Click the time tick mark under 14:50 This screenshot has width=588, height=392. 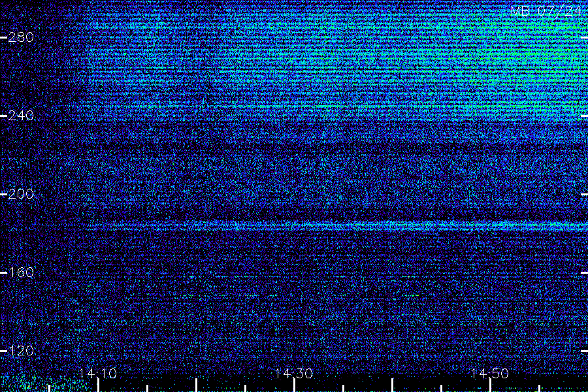(490, 385)
